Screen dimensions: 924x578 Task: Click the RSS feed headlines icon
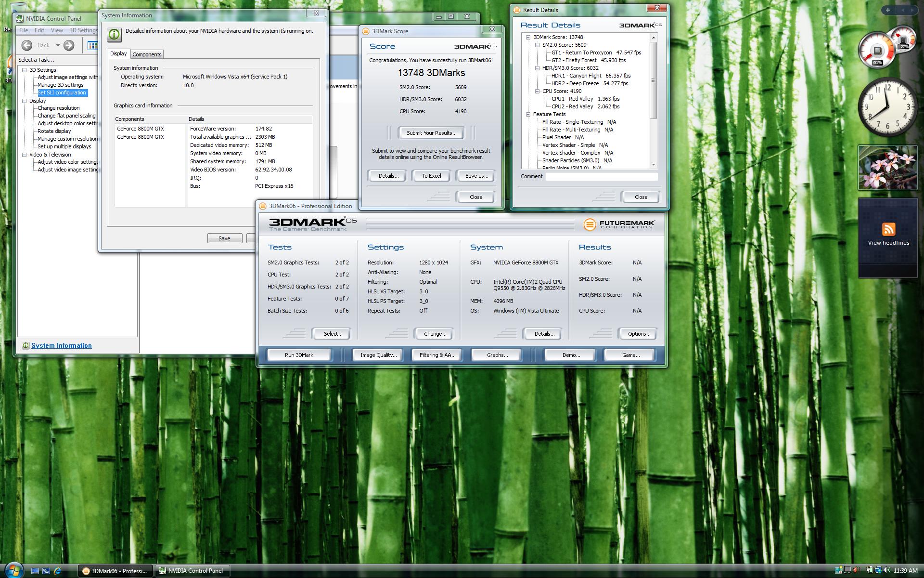888,229
